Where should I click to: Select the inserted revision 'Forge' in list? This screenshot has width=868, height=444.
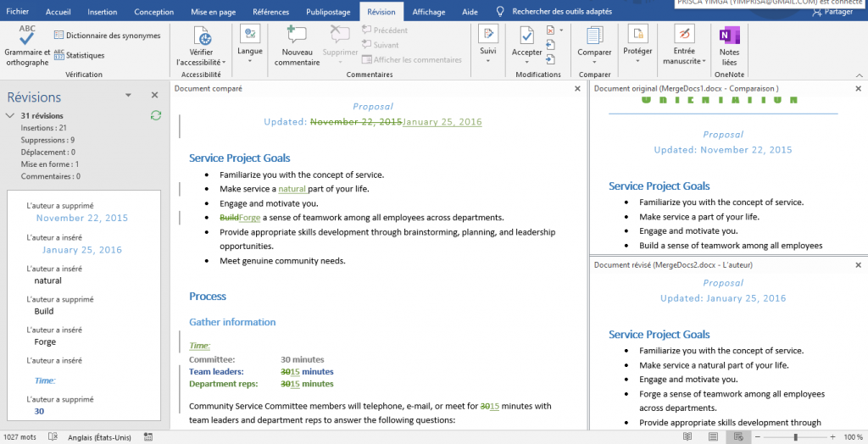click(x=45, y=342)
